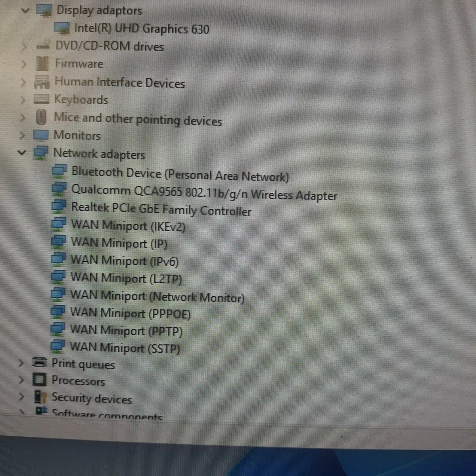Click the Security devices icon
Viewport: 476px width, 476px height.
[x=40, y=397]
